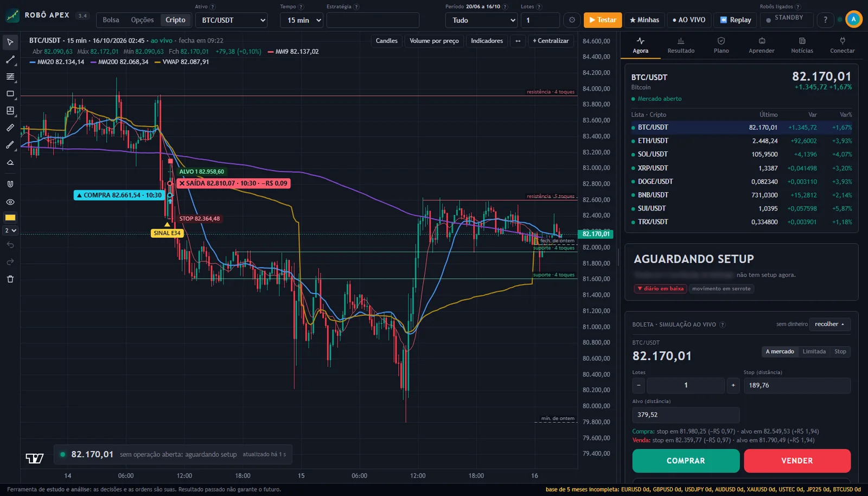Click the green COMPRAR button

[686, 461]
